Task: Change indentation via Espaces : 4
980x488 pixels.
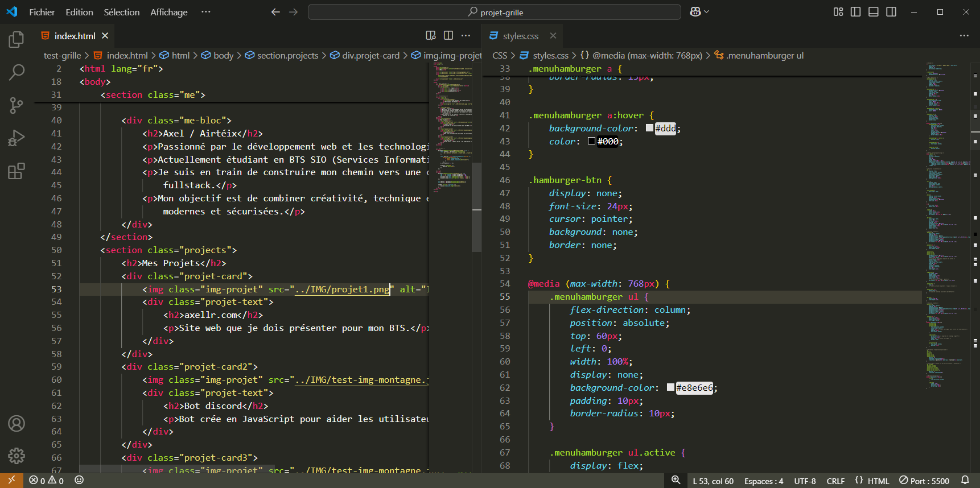Action: coord(764,481)
